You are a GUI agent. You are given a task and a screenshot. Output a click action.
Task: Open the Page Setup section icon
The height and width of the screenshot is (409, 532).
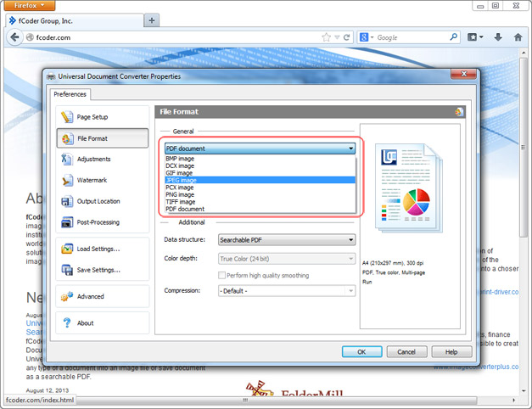coord(67,117)
